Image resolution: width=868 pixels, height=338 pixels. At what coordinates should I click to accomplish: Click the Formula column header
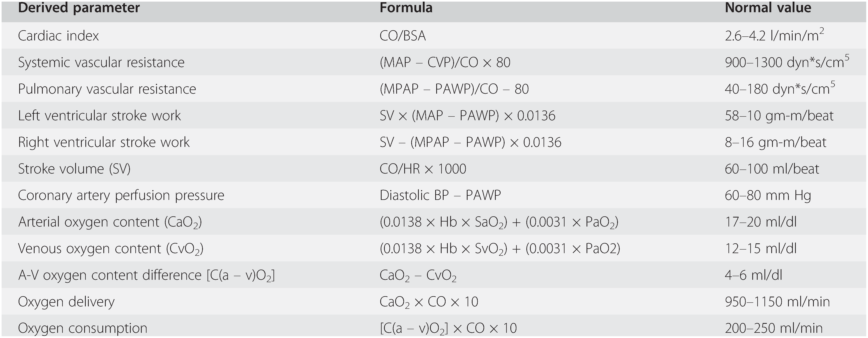pyautogui.click(x=406, y=8)
